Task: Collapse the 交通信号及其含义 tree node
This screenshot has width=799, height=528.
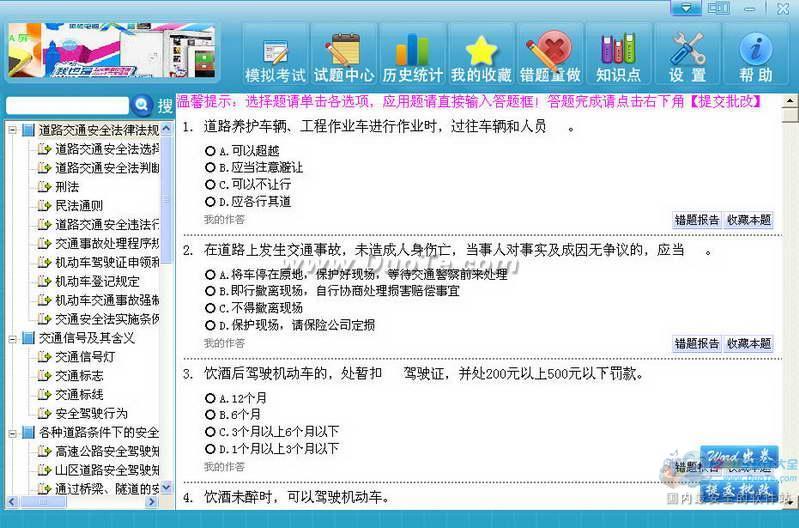Action: [x=13, y=338]
